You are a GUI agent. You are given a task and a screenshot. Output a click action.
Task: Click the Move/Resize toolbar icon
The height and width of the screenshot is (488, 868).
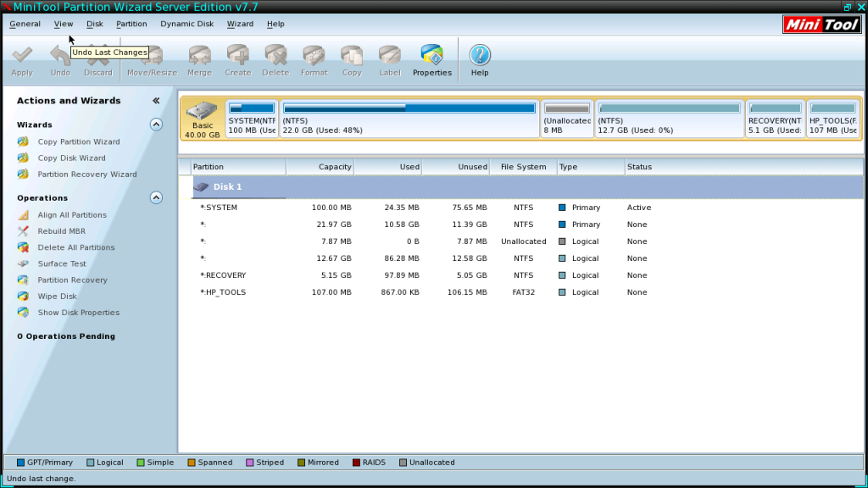pyautogui.click(x=152, y=59)
